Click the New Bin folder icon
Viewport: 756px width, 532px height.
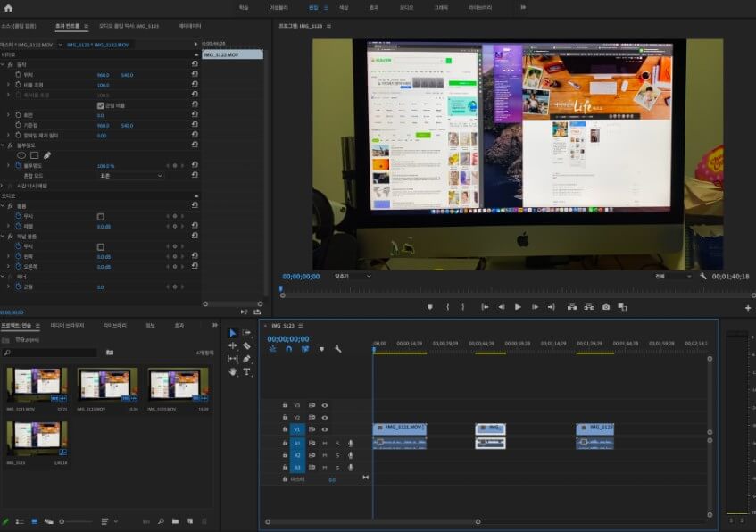coord(176,520)
